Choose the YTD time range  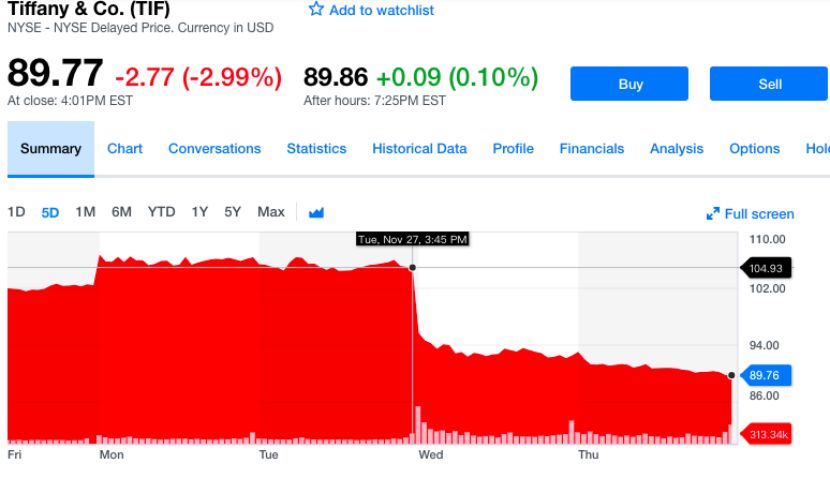(161, 212)
